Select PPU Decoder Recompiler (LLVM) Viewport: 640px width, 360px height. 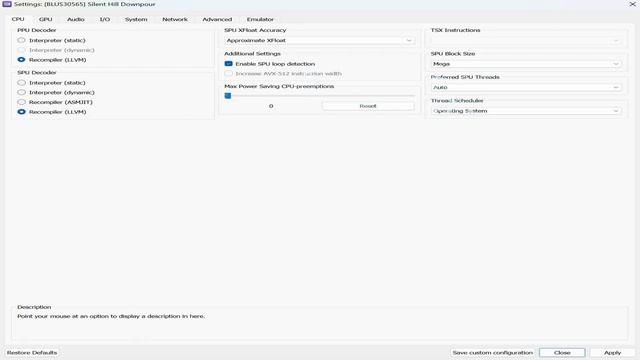(x=52, y=60)
